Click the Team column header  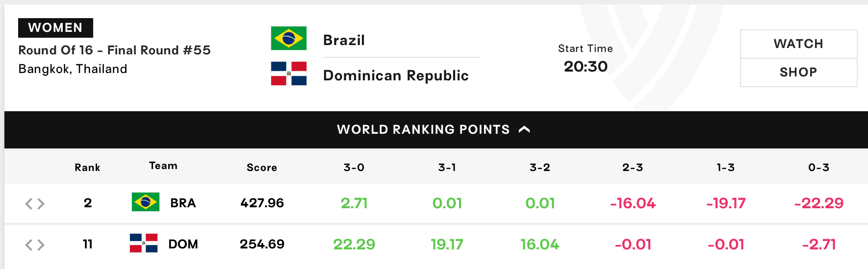click(163, 166)
